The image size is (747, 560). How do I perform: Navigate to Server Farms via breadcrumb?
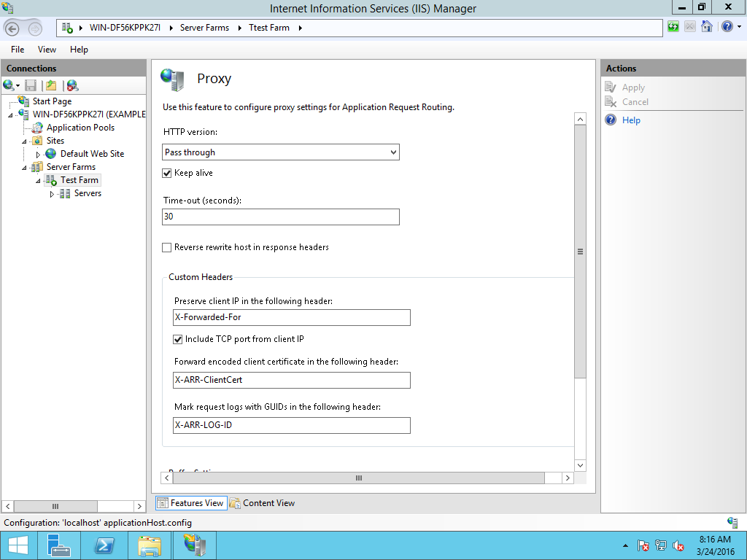coord(204,27)
